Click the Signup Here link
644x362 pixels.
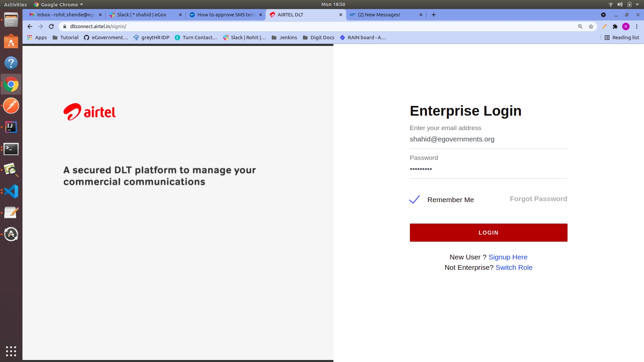(508, 257)
